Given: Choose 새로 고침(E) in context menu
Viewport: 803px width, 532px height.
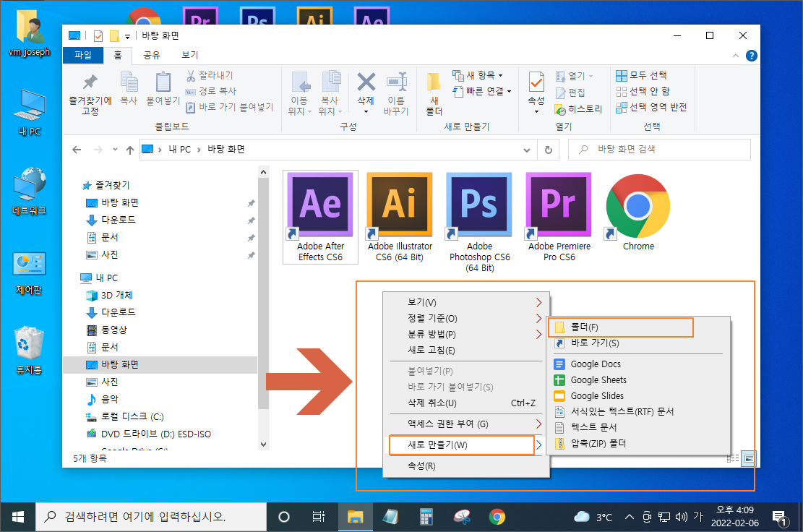Looking at the screenshot, I should pyautogui.click(x=466, y=350).
